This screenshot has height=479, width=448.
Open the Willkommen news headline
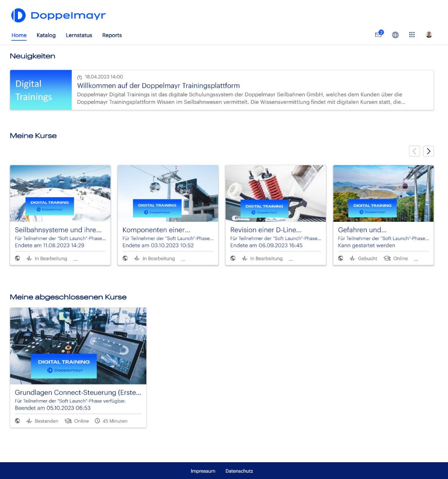[x=158, y=85]
